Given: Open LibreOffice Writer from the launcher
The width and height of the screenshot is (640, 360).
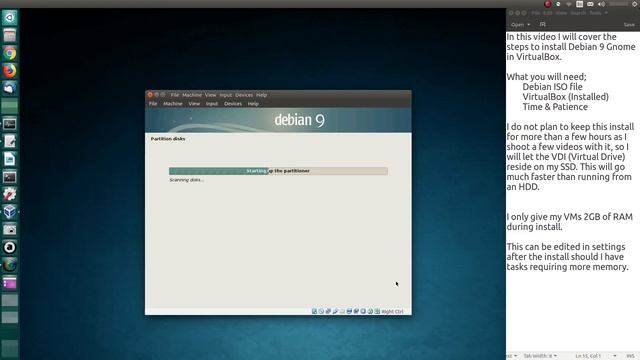Looking at the screenshot, I should pos(9,159).
